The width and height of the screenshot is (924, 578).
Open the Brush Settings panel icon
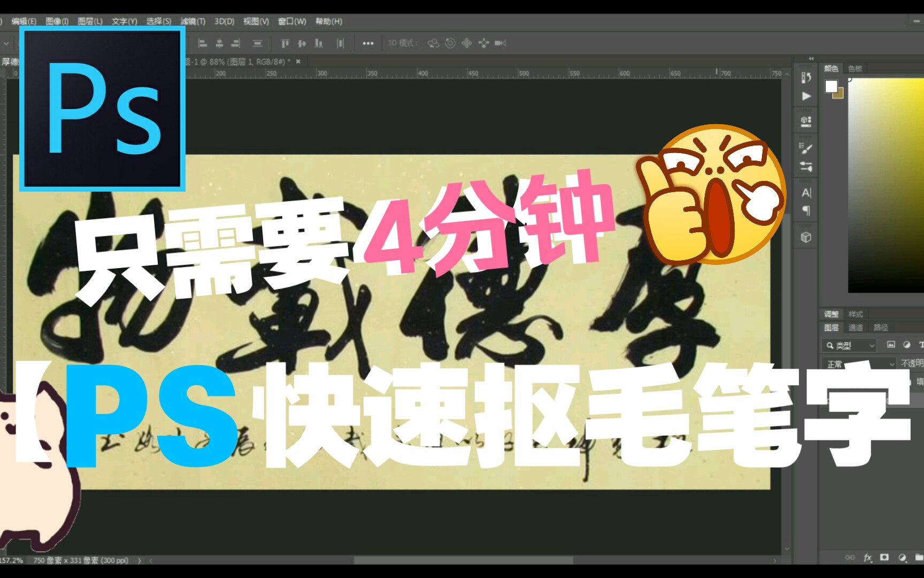click(x=806, y=166)
